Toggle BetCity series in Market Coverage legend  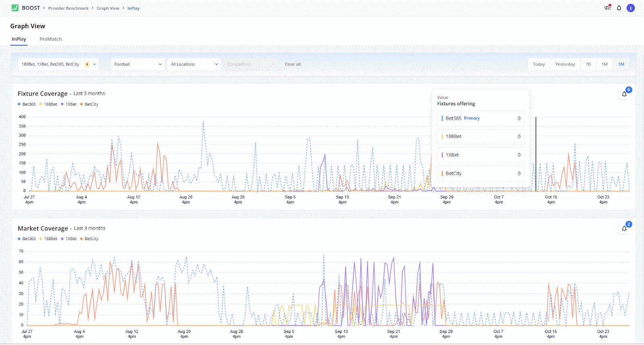point(89,239)
